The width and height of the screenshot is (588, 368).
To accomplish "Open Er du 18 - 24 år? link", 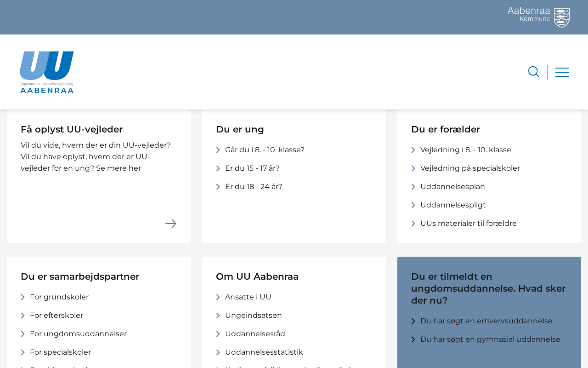I will click(x=254, y=187).
